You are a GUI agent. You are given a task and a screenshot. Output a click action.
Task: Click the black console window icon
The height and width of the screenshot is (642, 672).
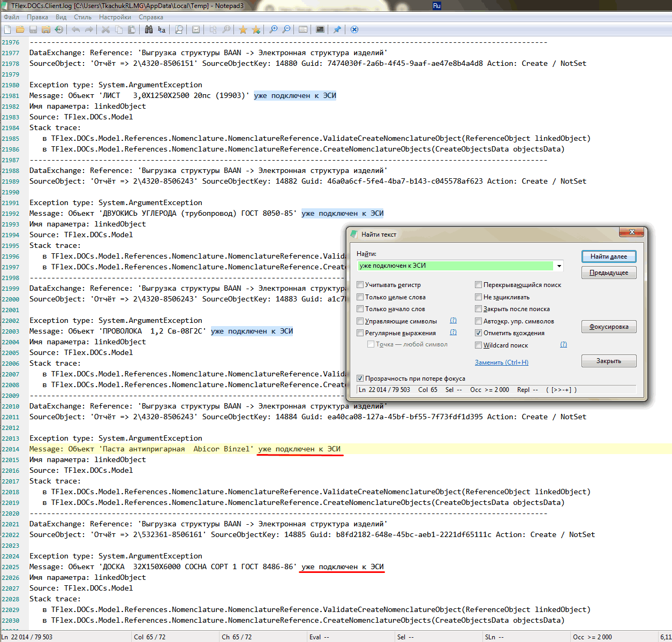320,29
